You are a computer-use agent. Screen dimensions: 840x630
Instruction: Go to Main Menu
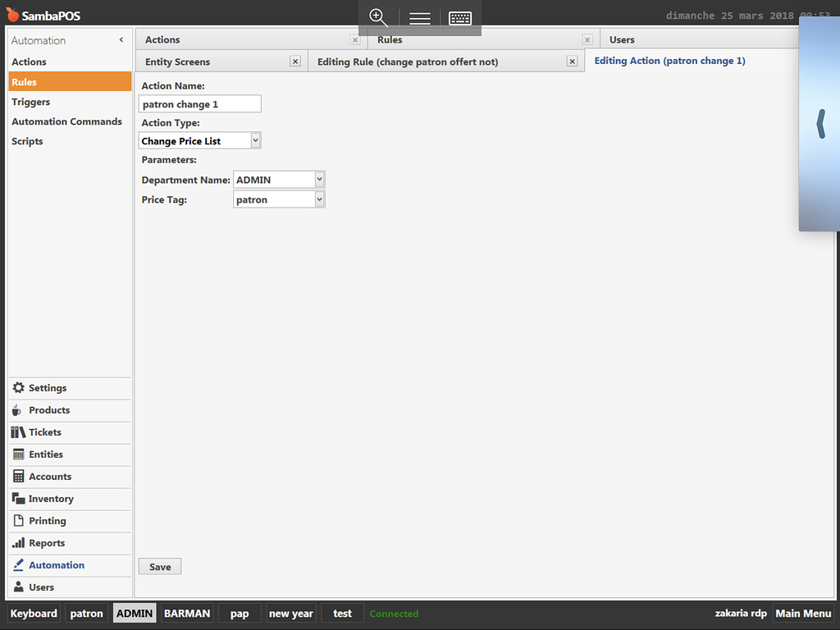click(803, 613)
